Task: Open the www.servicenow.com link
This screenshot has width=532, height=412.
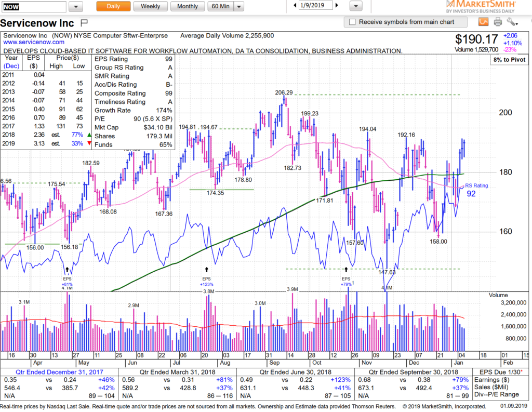Action: pos(34,43)
